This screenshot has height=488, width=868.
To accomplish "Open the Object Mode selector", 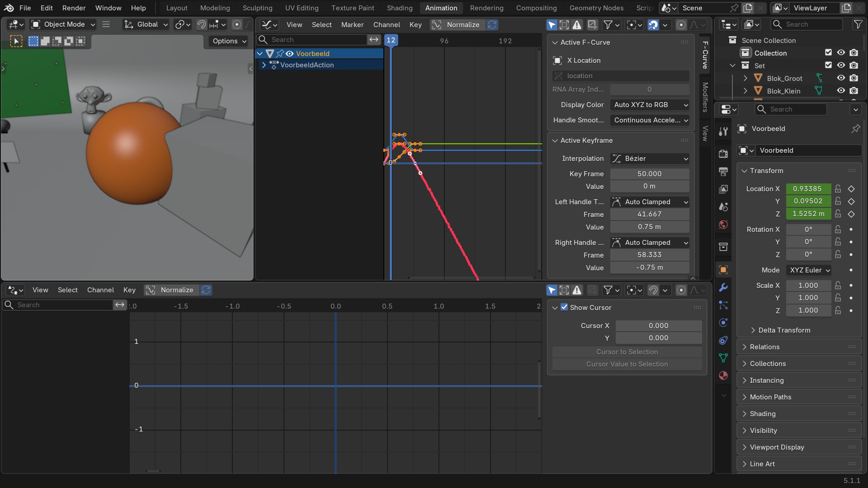I will point(63,24).
